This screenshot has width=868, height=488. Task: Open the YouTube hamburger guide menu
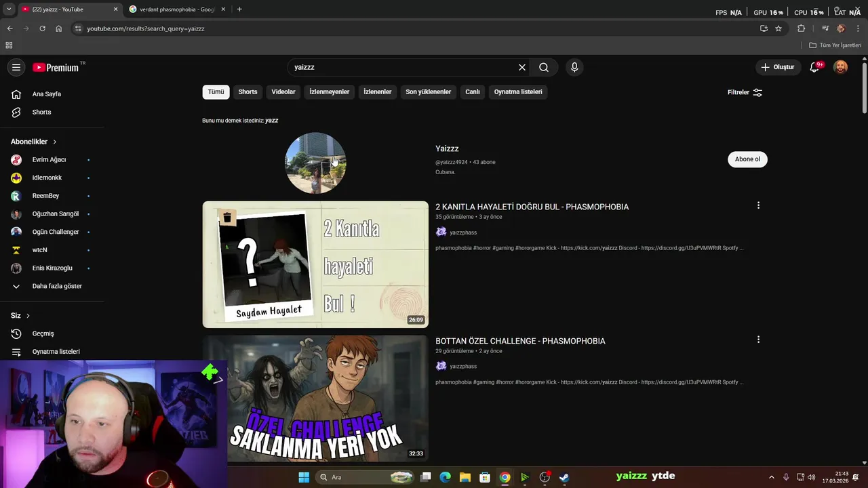tap(16, 67)
